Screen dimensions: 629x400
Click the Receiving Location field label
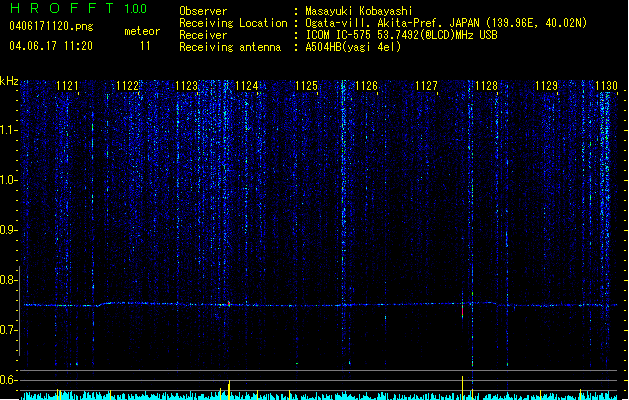[233, 23]
